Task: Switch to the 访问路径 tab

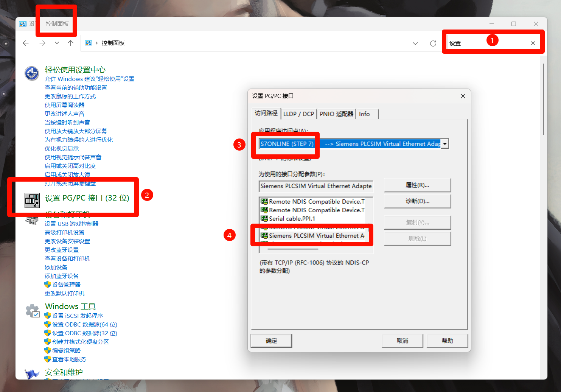Action: point(266,113)
